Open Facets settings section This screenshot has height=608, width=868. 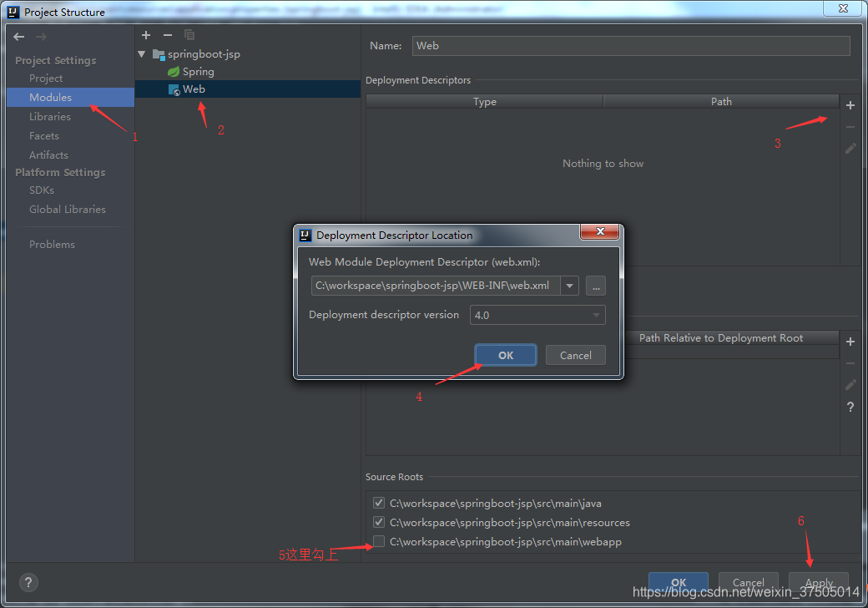(43, 135)
